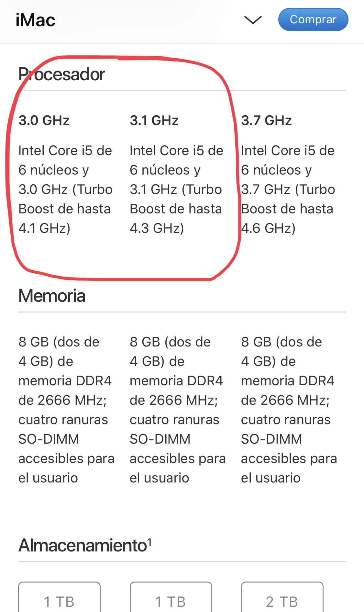
Task: Tap the Procesador section heading
Action: click(61, 74)
